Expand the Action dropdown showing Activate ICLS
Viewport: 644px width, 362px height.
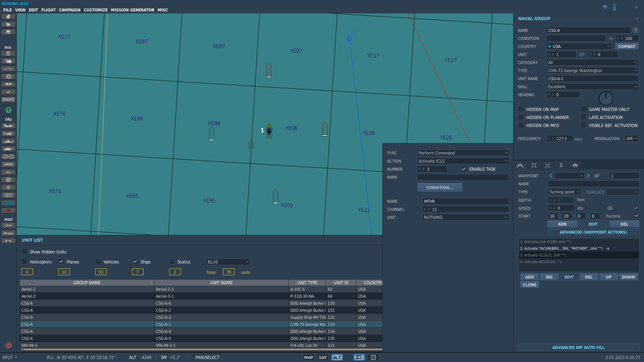click(462, 161)
